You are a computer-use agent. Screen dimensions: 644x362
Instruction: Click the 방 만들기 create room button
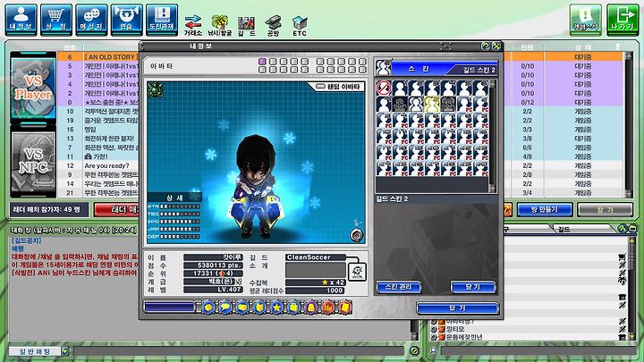point(545,210)
